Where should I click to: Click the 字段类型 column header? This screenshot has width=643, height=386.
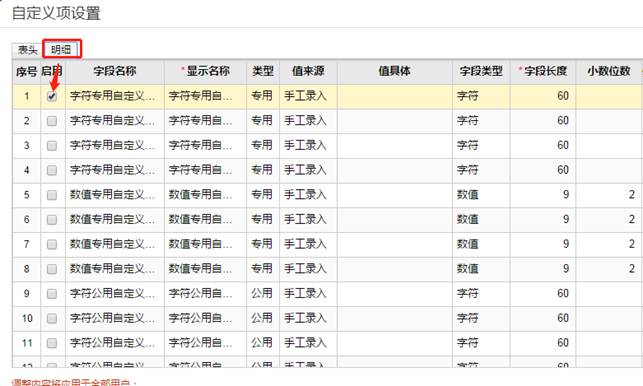pos(481,71)
